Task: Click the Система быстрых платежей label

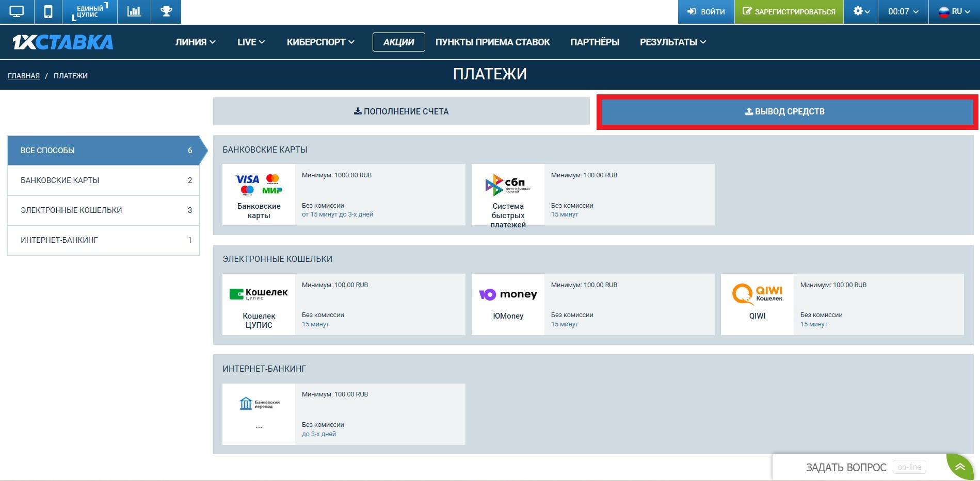Action: (508, 215)
